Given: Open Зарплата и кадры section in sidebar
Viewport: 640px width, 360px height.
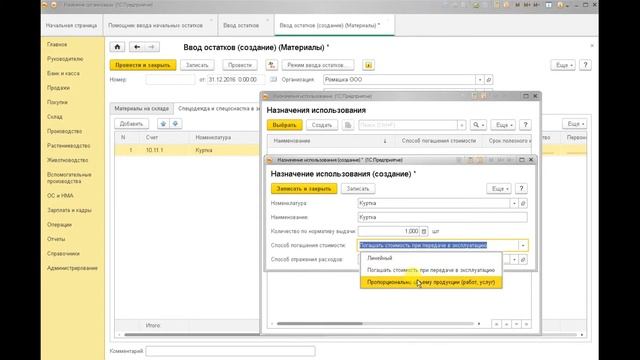Looking at the screenshot, I should pyautogui.click(x=69, y=210).
